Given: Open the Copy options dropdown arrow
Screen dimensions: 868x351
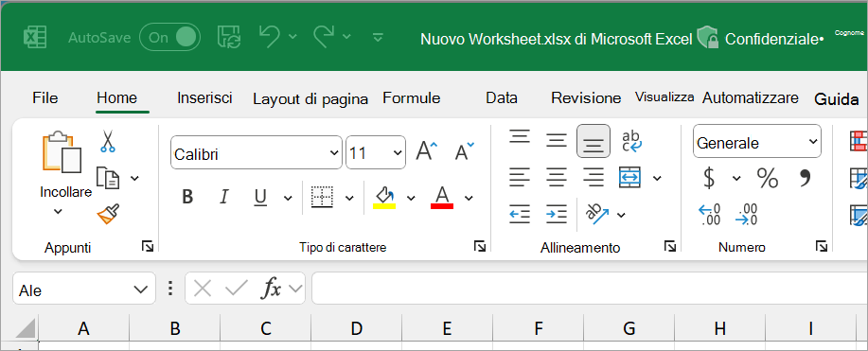Looking at the screenshot, I should [x=134, y=178].
